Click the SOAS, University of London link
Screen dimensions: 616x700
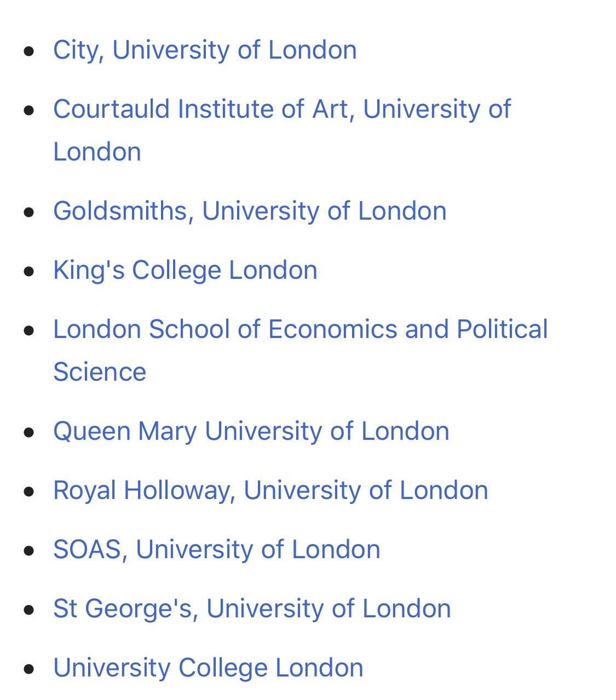pos(216,549)
